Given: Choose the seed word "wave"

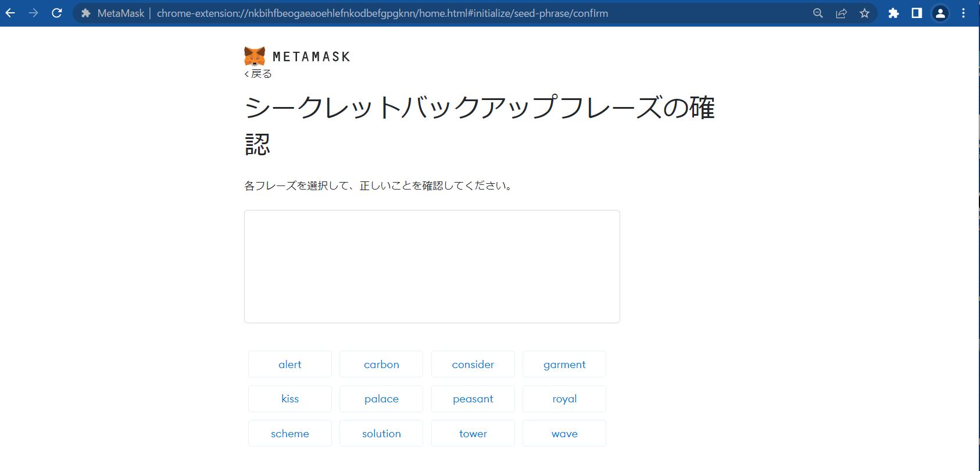Looking at the screenshot, I should click(564, 433).
